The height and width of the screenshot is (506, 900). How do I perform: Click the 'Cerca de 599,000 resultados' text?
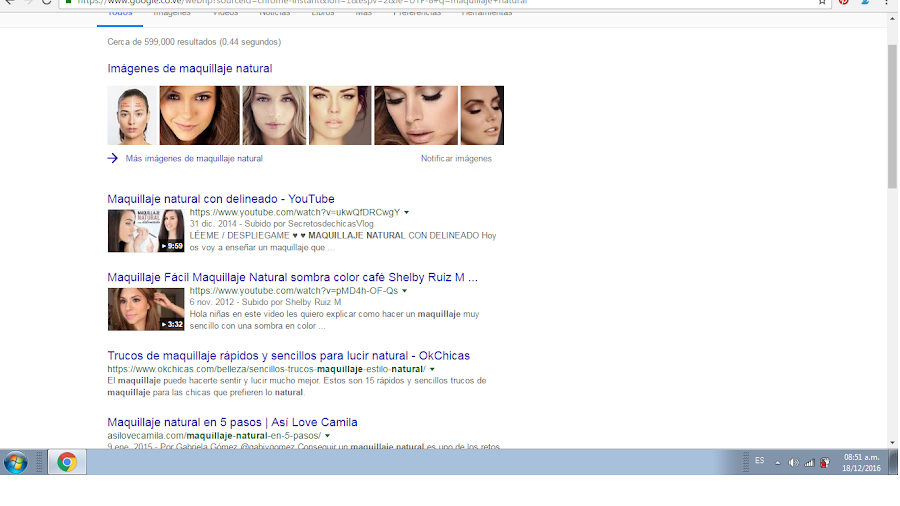pyautogui.click(x=194, y=42)
